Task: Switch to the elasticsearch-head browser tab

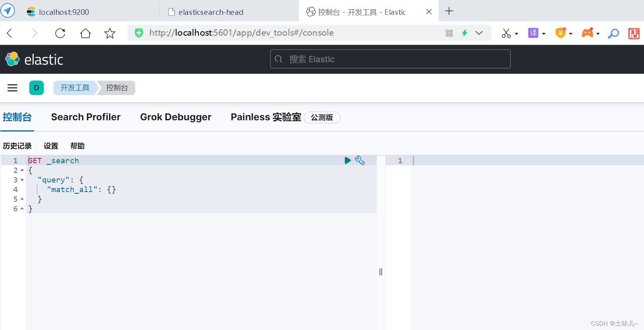Action: (x=229, y=12)
